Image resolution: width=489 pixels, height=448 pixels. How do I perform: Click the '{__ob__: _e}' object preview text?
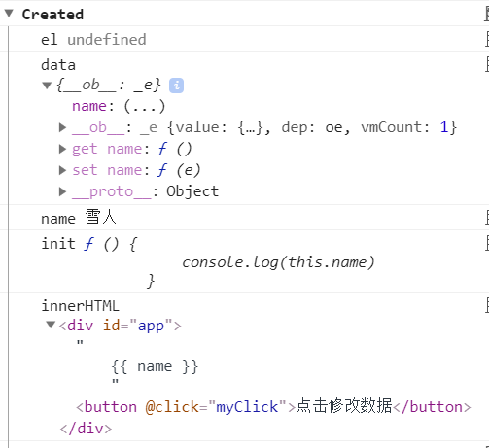(x=109, y=86)
